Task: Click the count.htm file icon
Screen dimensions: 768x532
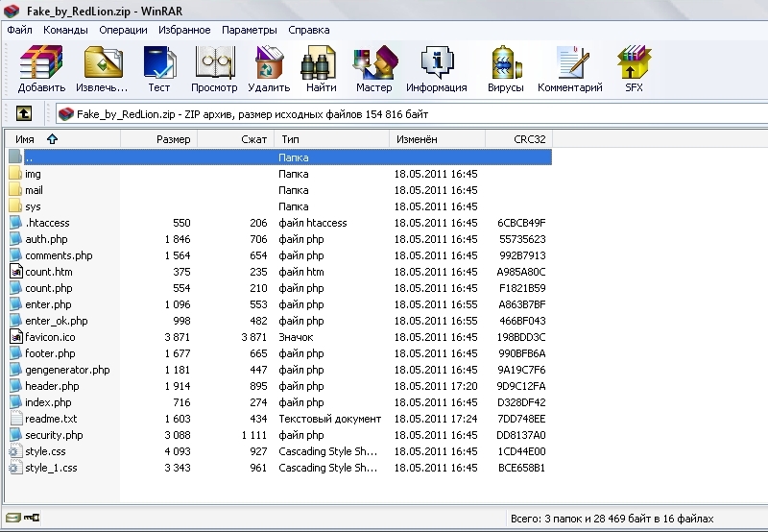Action: (x=16, y=272)
